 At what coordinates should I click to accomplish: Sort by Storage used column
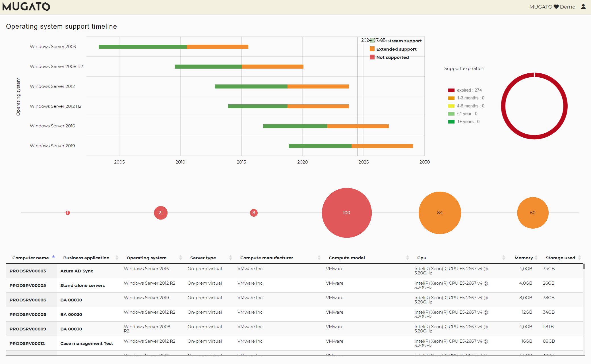[x=560, y=258]
